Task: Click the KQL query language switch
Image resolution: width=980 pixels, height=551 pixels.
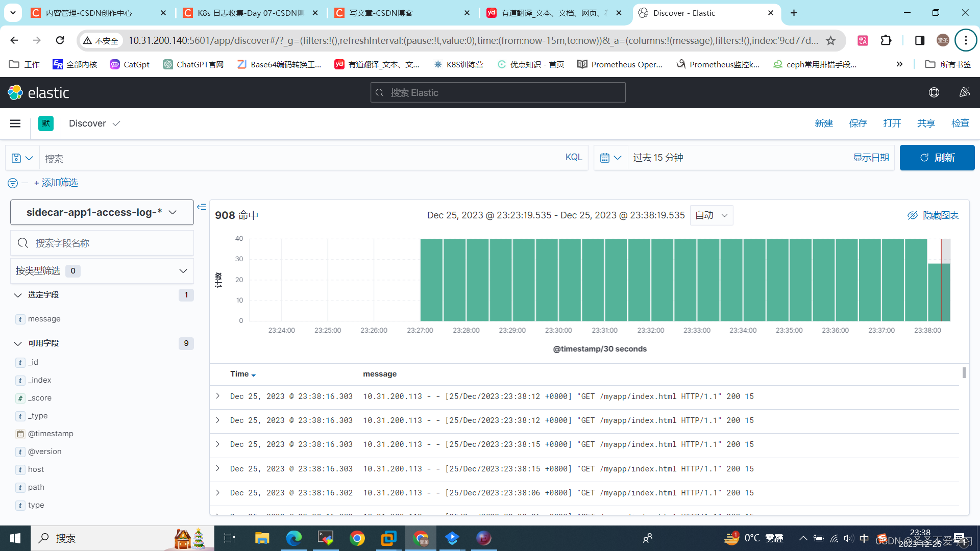Action: [x=574, y=157]
